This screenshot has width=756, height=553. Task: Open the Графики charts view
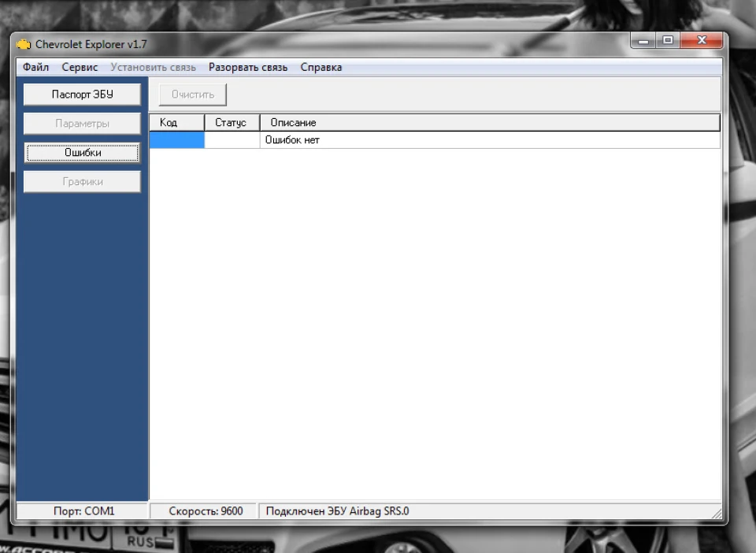(x=83, y=182)
